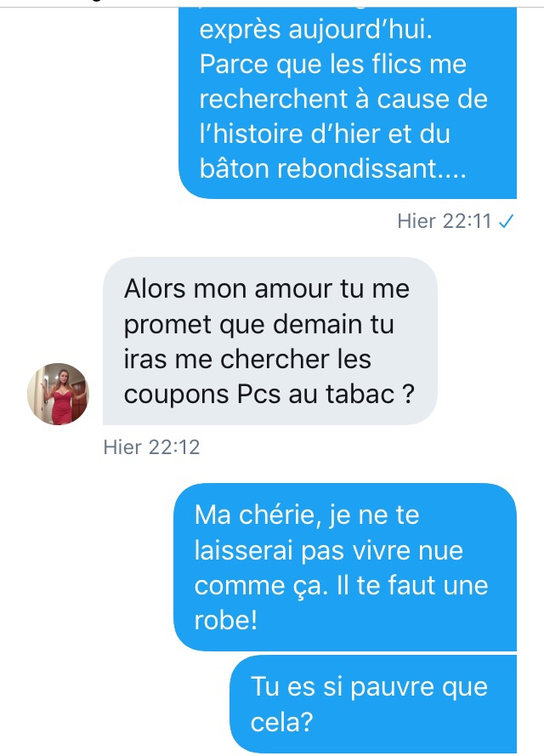Click the "comme ça. Il te faut une" line

tap(341, 586)
